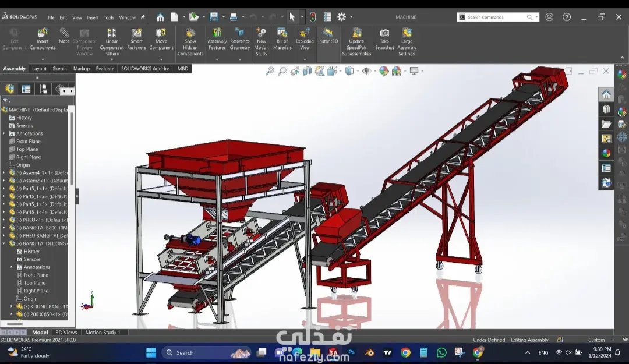
Task: Open Linear Component Pattern
Action: tap(111, 42)
